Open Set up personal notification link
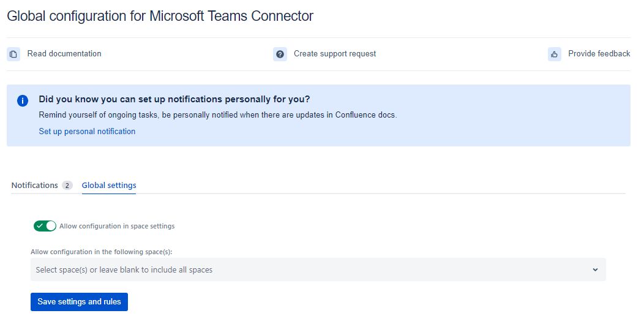The width and height of the screenshot is (644, 335). pos(87,132)
